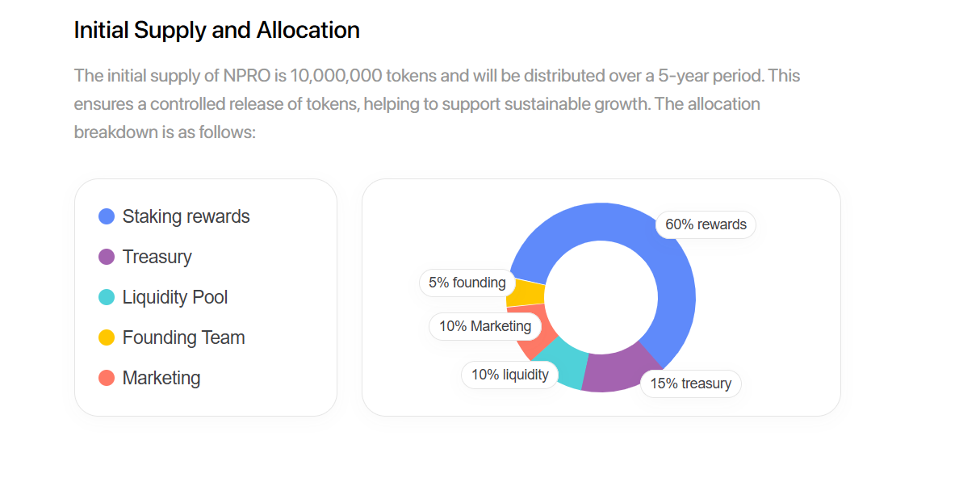
Task: Click the 15% treasury chart label
Action: coord(690,384)
